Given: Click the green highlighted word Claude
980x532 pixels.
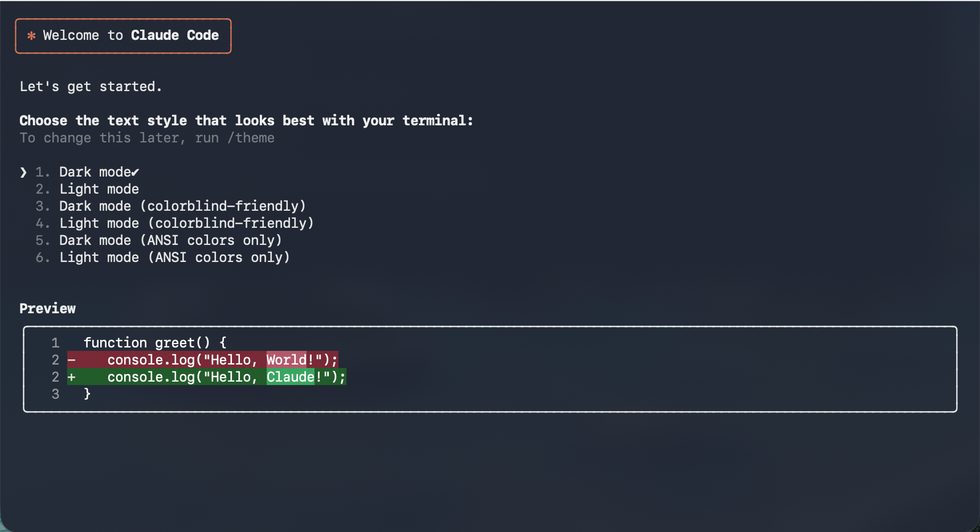Looking at the screenshot, I should pos(290,377).
